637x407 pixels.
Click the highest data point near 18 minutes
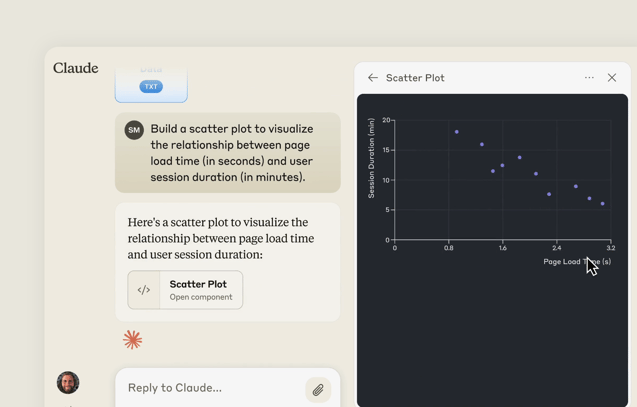click(457, 132)
